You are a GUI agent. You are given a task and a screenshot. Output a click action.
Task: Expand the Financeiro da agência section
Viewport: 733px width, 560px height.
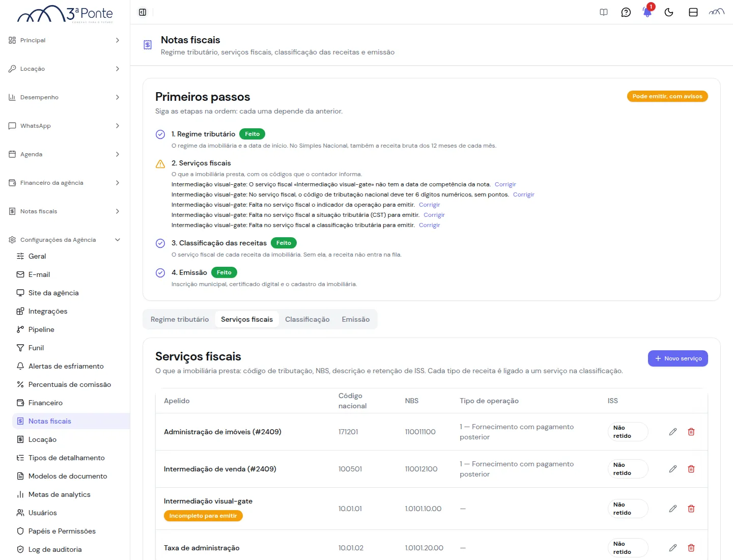click(65, 183)
